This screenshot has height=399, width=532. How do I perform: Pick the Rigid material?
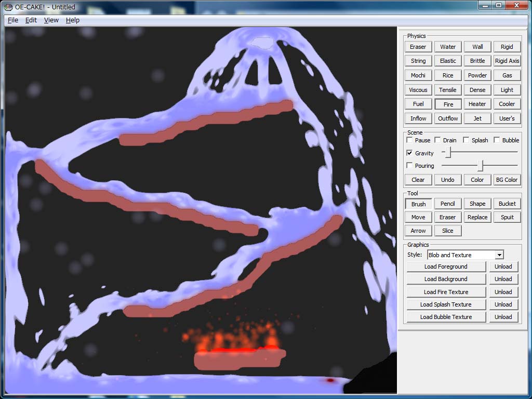(507, 47)
